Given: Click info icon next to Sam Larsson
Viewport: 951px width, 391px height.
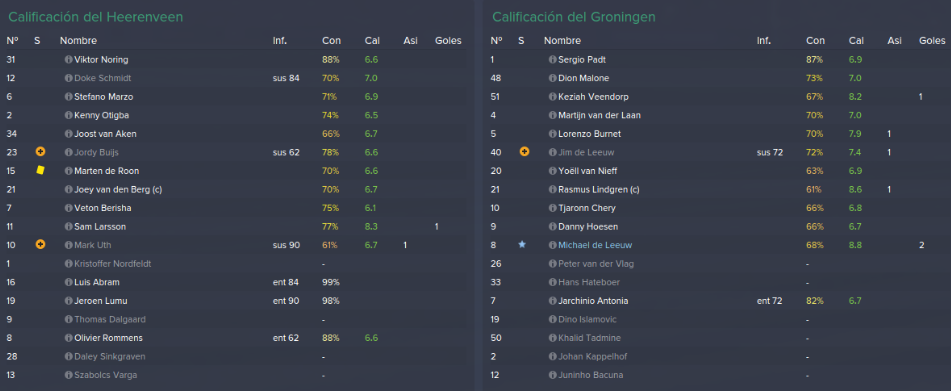Looking at the screenshot, I should click(x=69, y=227).
